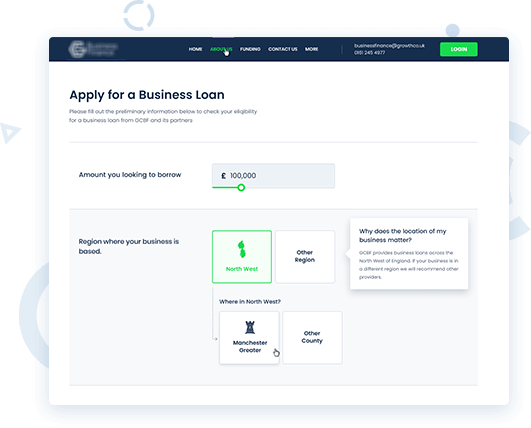Expand the MORE navigation menu
The image size is (531, 428).
click(312, 49)
